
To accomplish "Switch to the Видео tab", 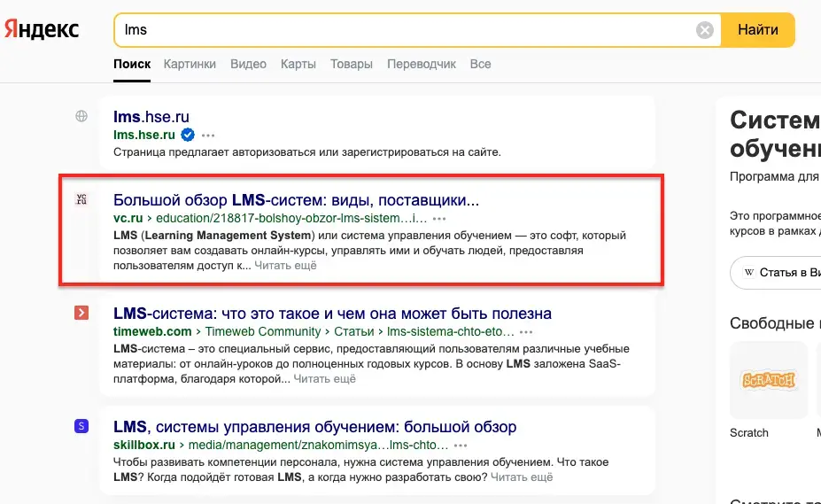I will 248,64.
